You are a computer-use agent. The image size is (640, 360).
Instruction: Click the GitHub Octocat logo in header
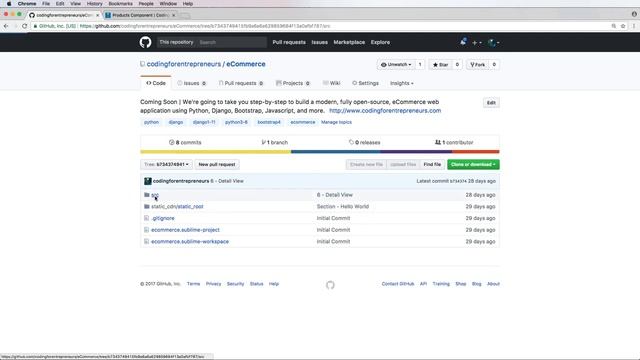point(145,42)
